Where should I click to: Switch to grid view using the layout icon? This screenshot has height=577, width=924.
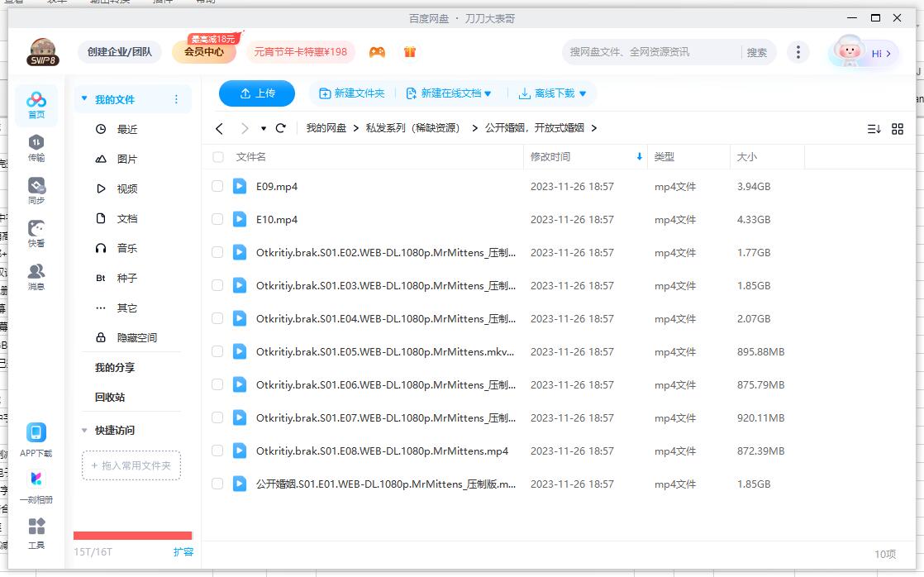point(898,128)
